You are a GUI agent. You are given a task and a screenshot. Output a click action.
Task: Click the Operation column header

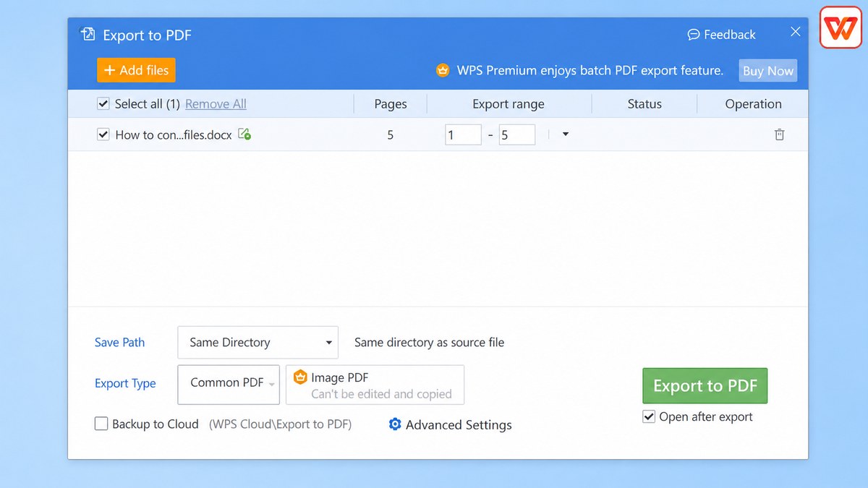coord(753,104)
